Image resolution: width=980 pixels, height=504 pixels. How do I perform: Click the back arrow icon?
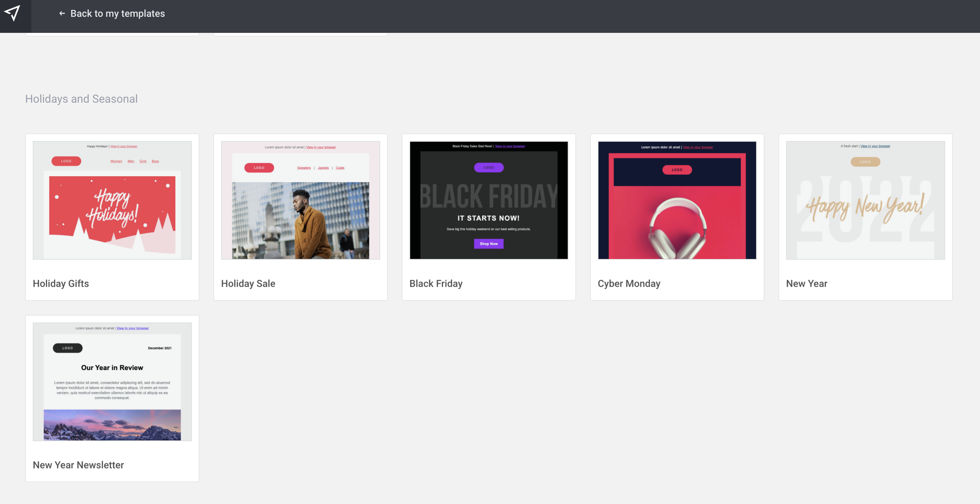[x=62, y=14]
